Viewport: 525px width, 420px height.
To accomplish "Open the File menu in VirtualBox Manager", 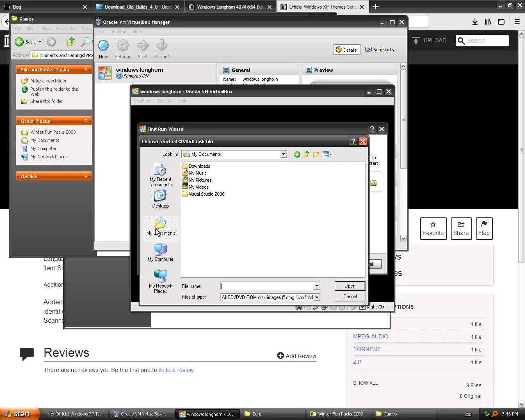I will click(x=100, y=32).
